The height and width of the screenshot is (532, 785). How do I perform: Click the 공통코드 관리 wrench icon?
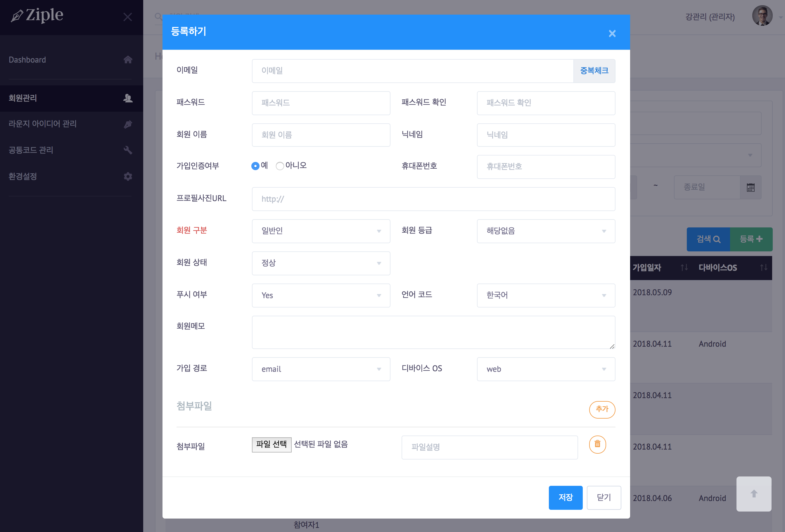click(x=128, y=150)
